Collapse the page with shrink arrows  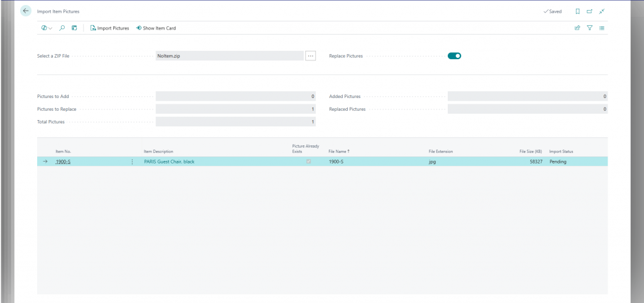click(x=602, y=11)
